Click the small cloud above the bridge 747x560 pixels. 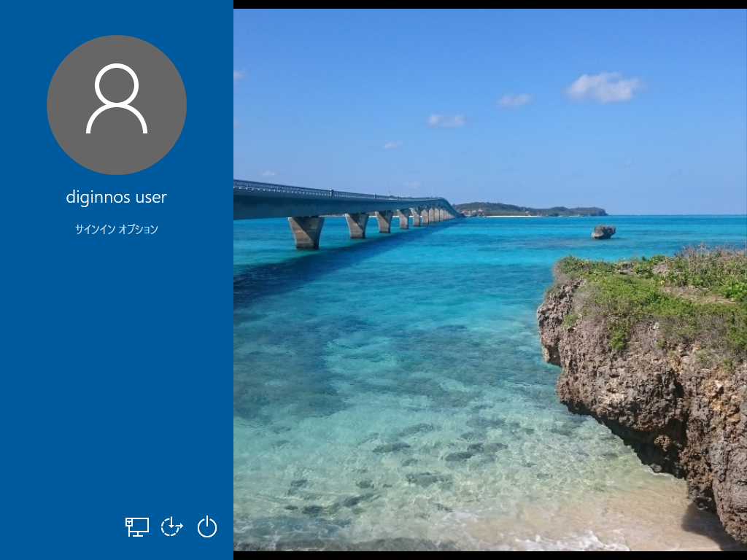tap(446, 120)
